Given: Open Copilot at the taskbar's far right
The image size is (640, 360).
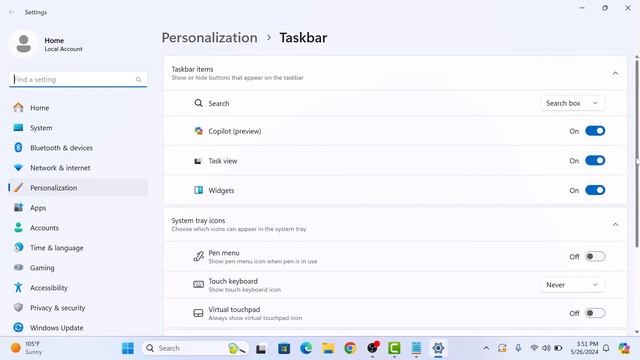Looking at the screenshot, I should 624,348.
